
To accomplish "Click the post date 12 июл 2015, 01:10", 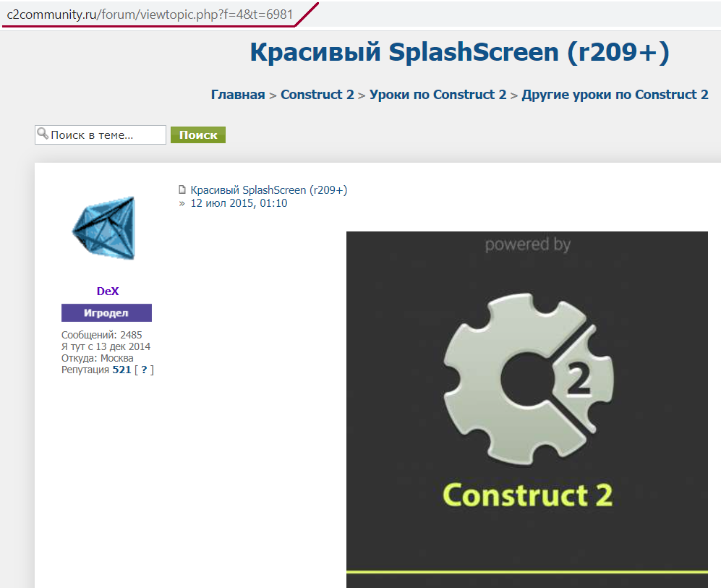I will click(239, 203).
